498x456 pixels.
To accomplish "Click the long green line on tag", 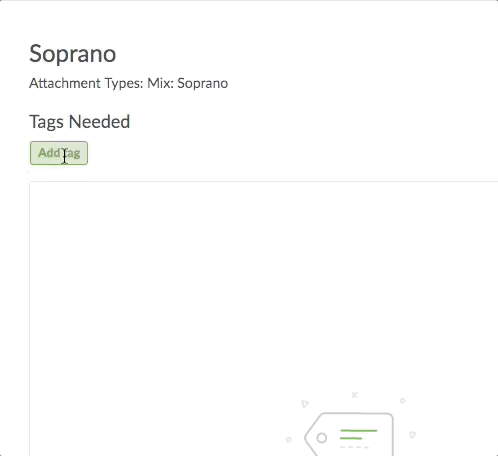I will click(x=359, y=431).
